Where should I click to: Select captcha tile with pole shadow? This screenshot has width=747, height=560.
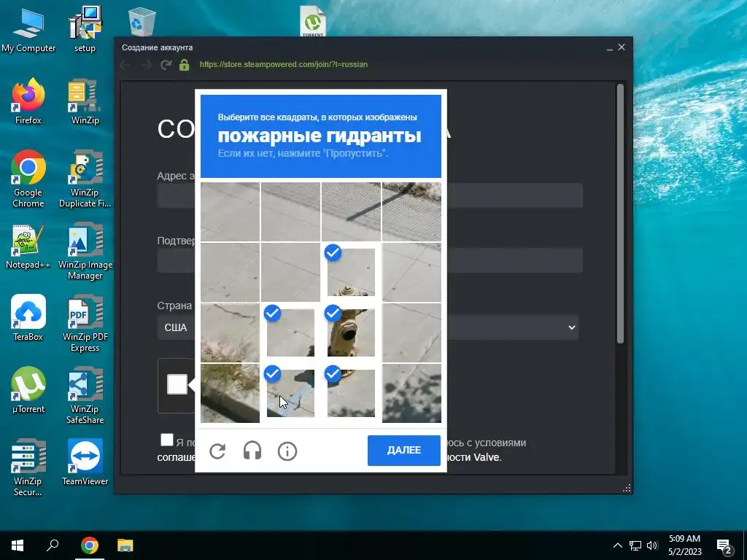(x=351, y=212)
